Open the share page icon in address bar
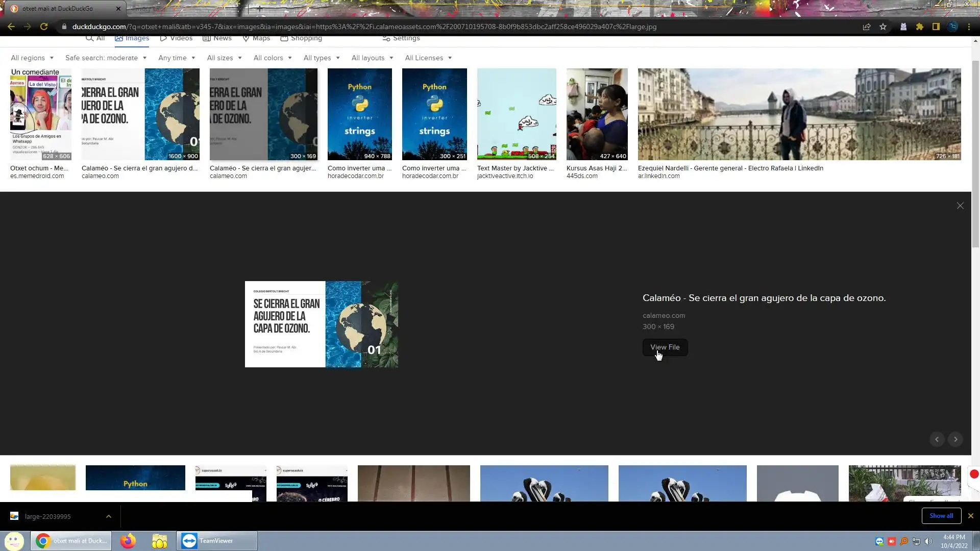The width and height of the screenshot is (980, 551). (x=866, y=27)
